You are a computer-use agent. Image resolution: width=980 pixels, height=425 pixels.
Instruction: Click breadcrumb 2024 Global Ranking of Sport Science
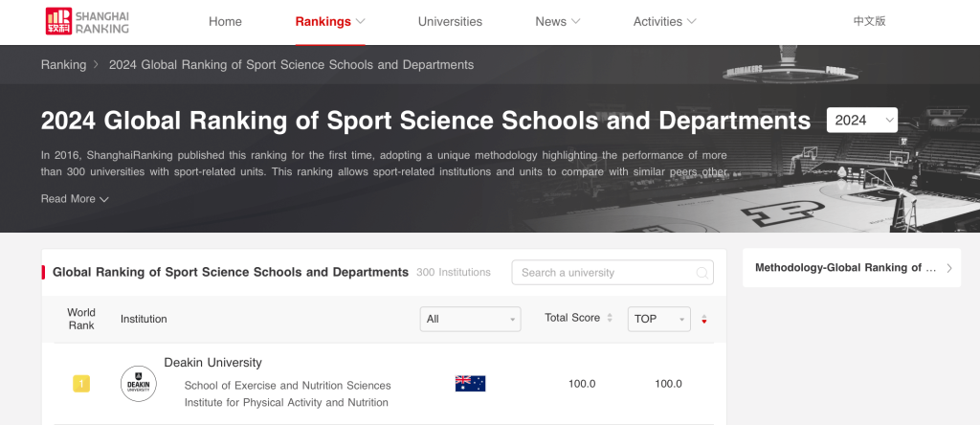tap(291, 65)
